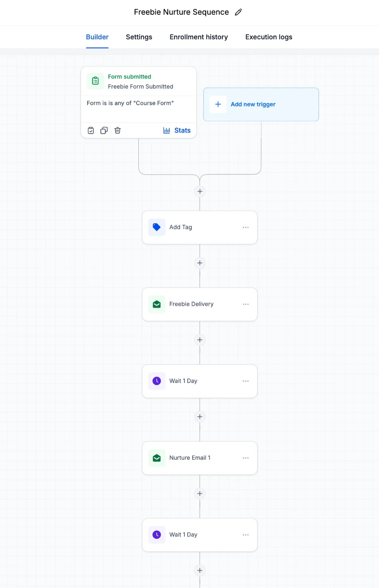Select the Nurture Email 1 label

(190, 458)
